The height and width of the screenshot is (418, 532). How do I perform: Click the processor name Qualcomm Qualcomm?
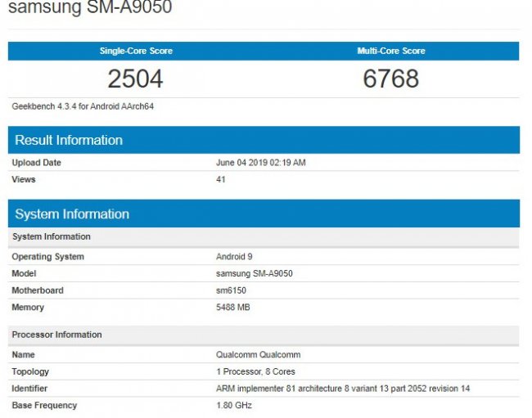(258, 355)
